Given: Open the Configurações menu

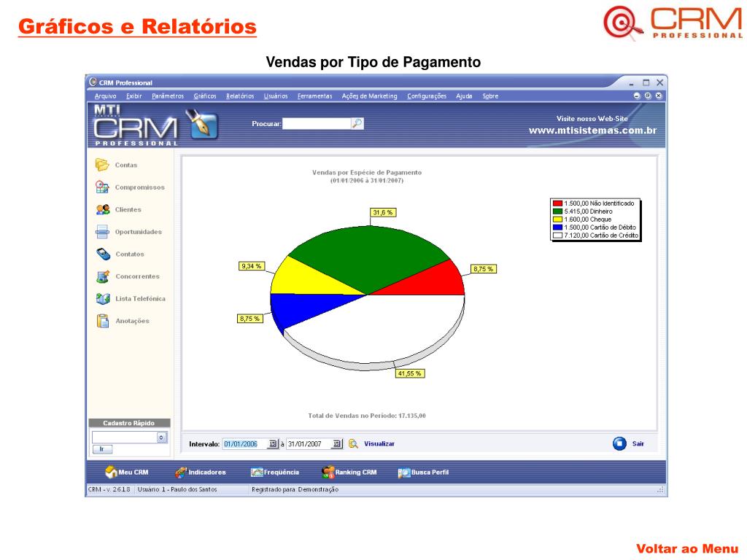Looking at the screenshot, I should 427,96.
